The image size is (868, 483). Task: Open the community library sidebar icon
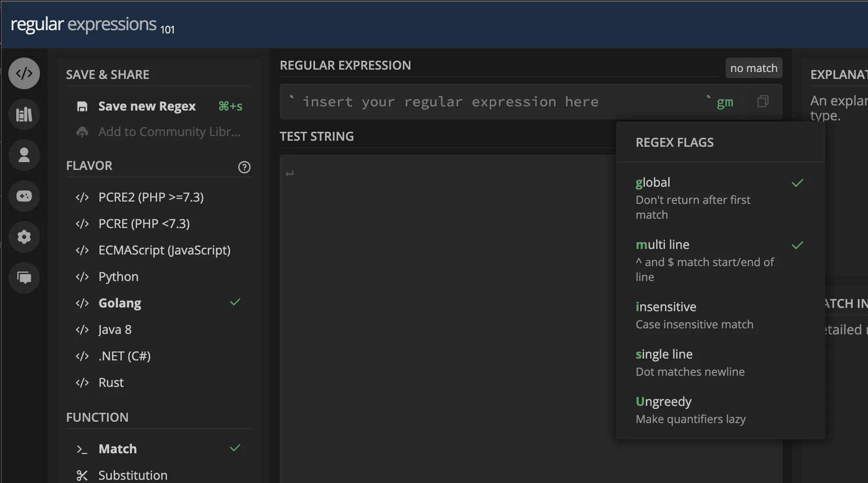[24, 114]
